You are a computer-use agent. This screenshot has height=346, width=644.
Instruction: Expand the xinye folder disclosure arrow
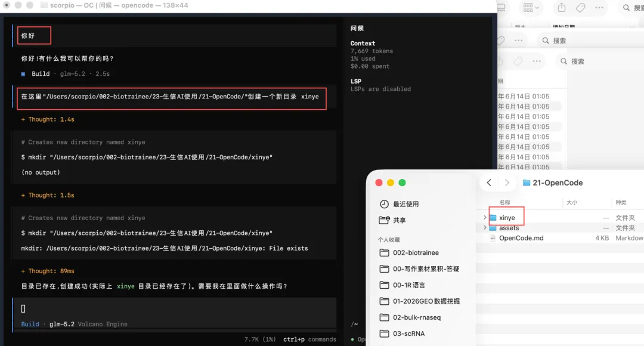tap(485, 217)
